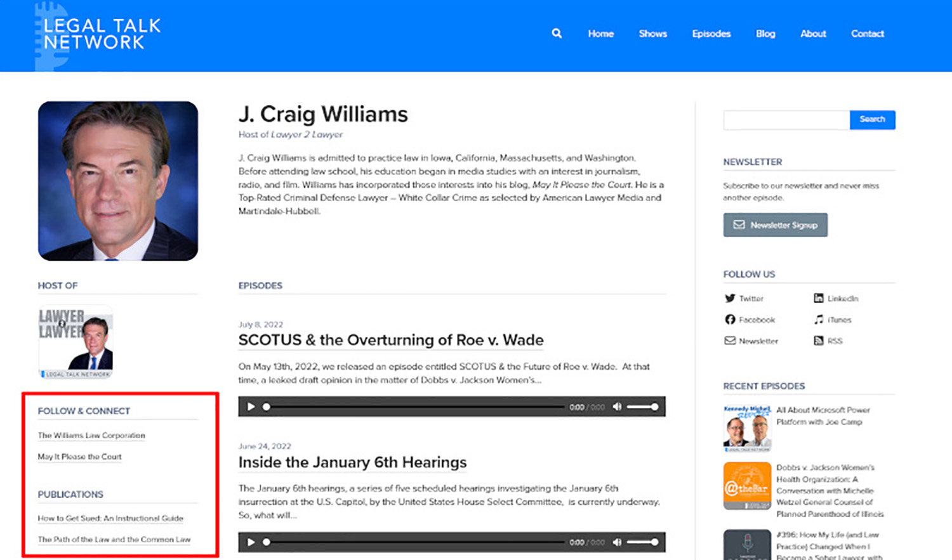Mute the January 6th Hearings audio player

(x=617, y=542)
